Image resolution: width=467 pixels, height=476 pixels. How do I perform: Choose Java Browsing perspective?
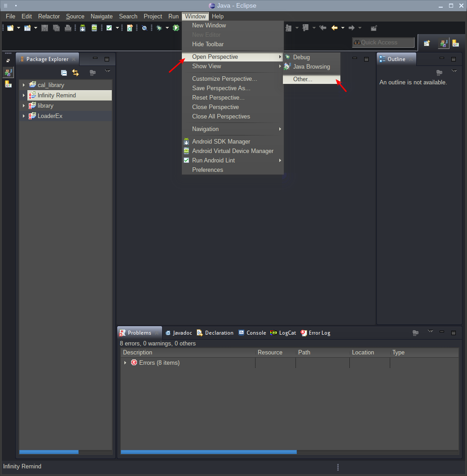tap(312, 66)
